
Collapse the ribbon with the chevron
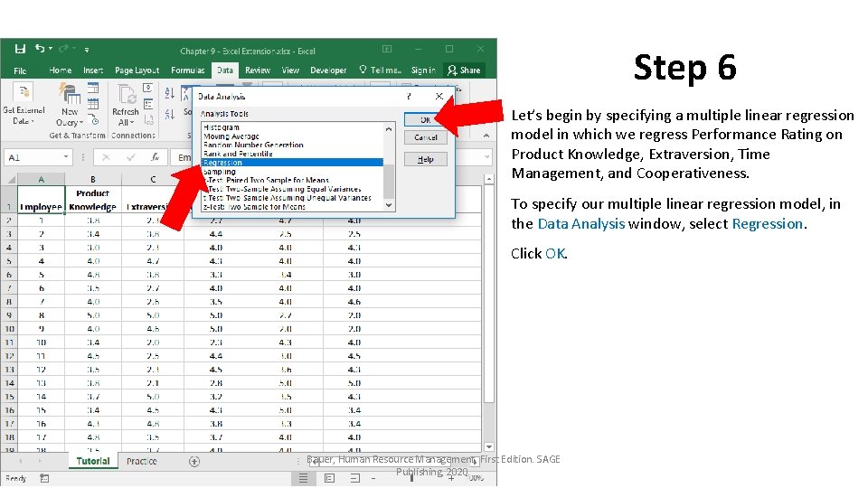click(x=486, y=136)
